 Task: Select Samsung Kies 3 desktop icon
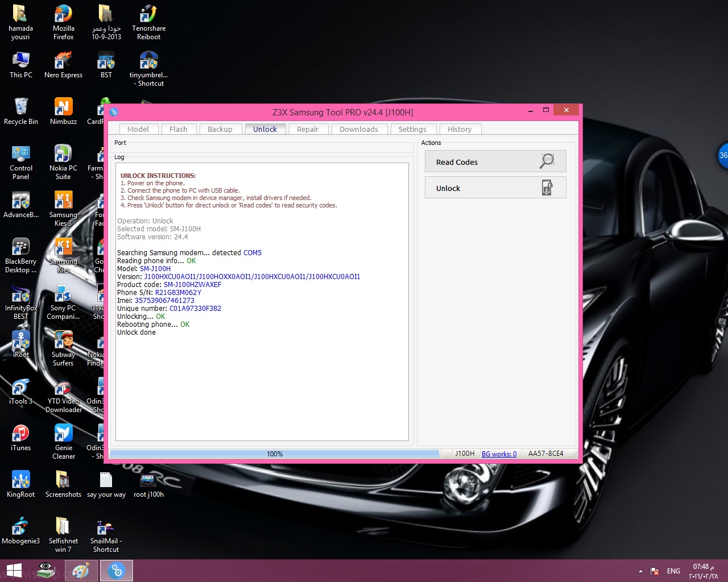point(64,209)
